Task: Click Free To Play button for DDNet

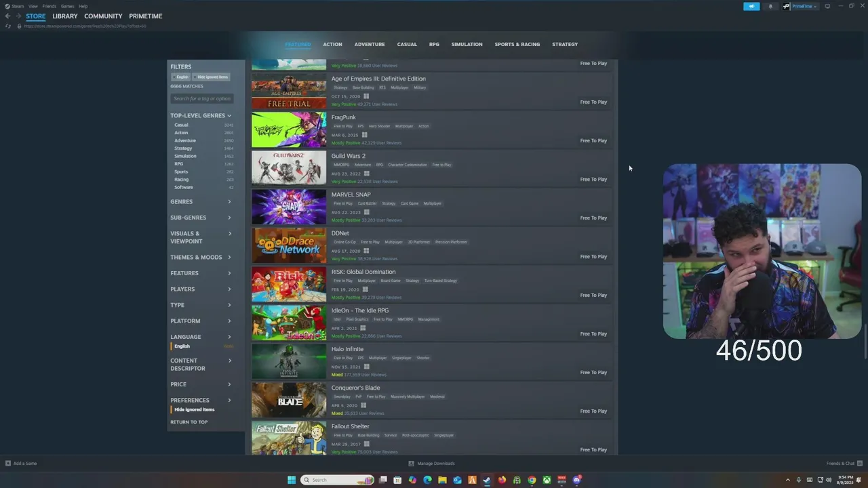Action: pos(593,257)
